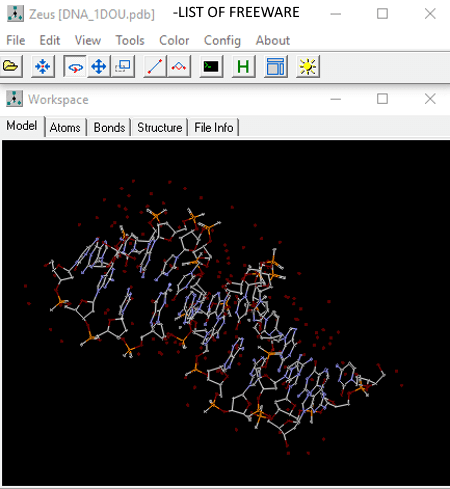Select the measure angle tool icon
This screenshot has height=489, width=450.
tap(179, 67)
